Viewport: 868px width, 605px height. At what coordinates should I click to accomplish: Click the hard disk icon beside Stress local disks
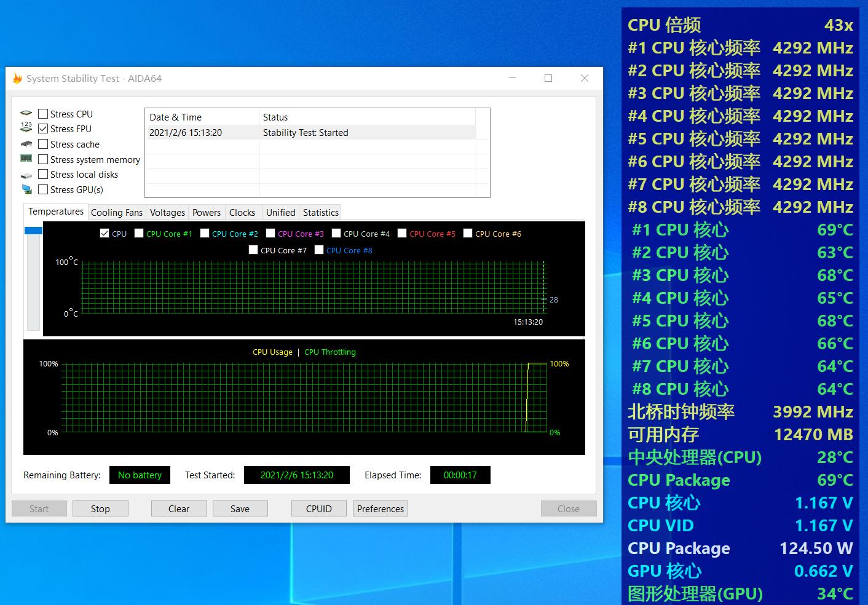26,174
